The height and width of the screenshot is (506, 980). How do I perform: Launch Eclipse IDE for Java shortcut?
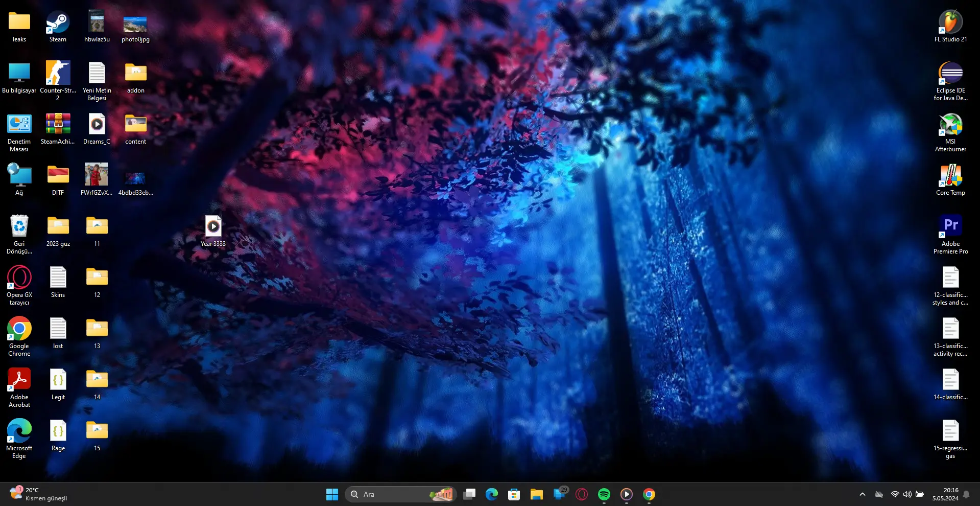click(x=950, y=81)
